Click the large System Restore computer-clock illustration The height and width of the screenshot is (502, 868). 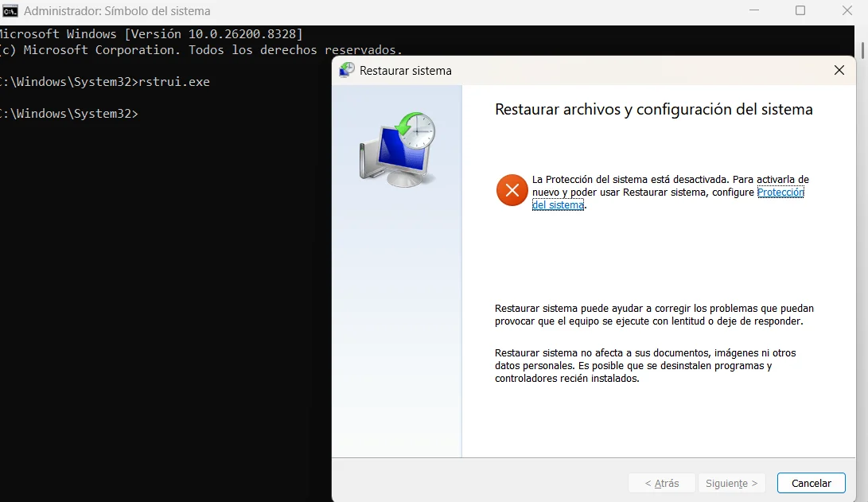point(398,150)
